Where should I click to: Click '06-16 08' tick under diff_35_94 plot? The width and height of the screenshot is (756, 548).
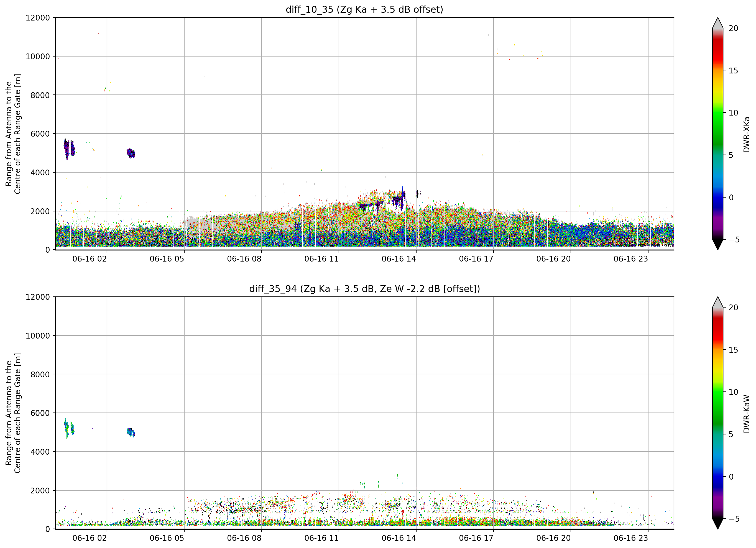tap(244, 538)
